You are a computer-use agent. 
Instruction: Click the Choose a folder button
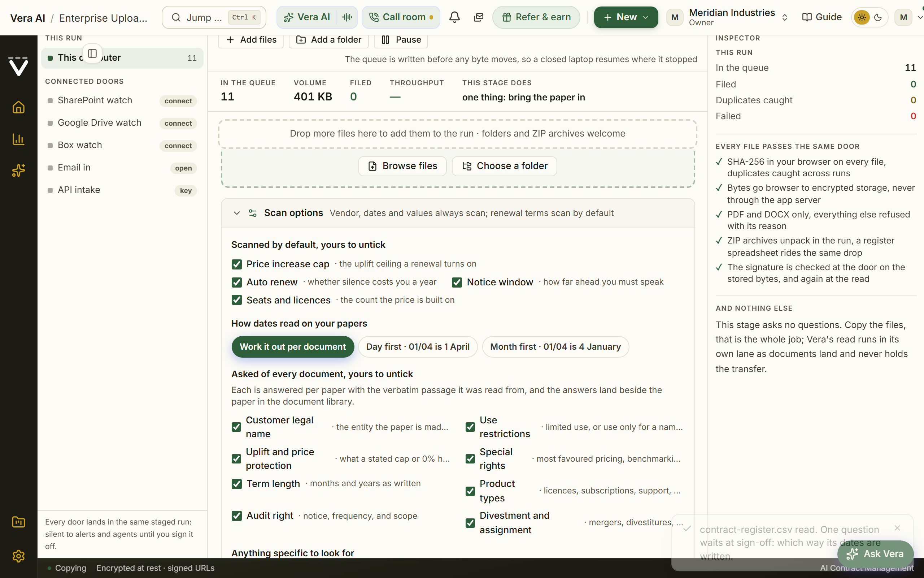[504, 166]
